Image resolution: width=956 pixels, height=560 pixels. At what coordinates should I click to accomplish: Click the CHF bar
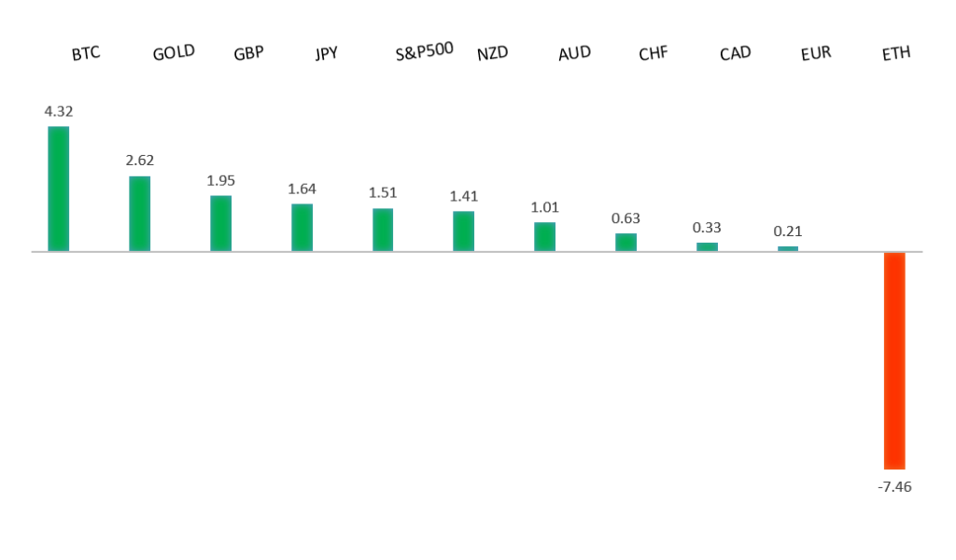(x=626, y=243)
